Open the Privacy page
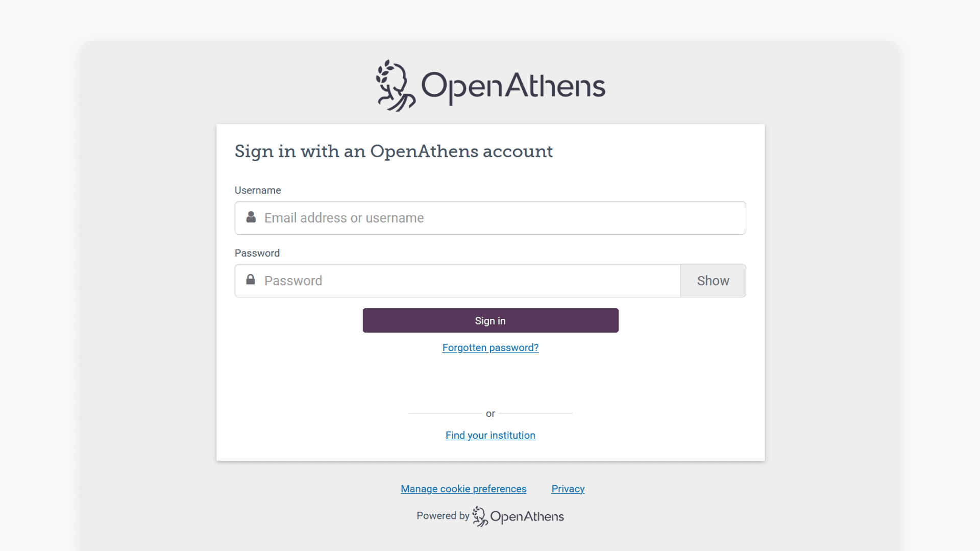The width and height of the screenshot is (980, 551). 568,489
